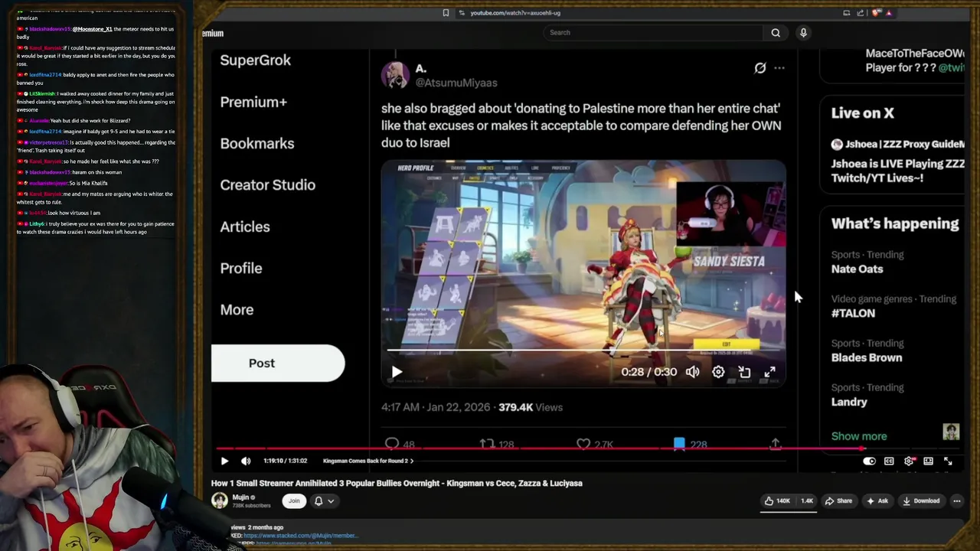Open the stacked.com Mujin member link
This screenshot has width=980, height=551.
coord(300,536)
